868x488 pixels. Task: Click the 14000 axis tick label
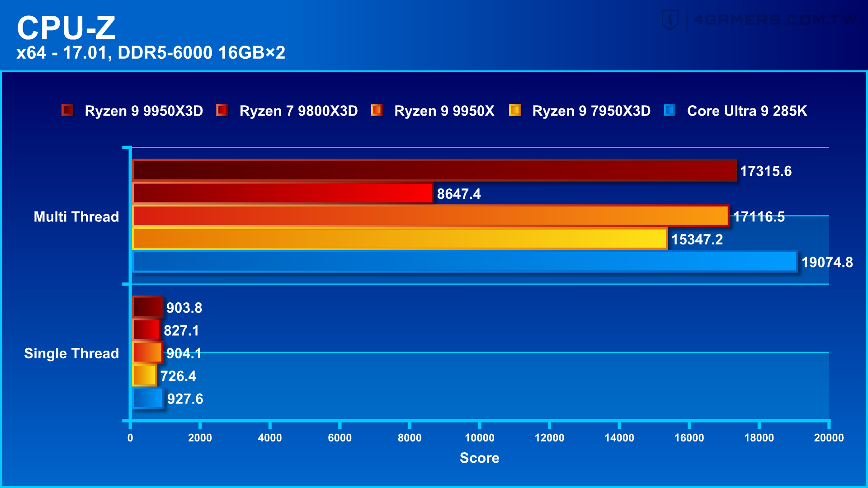coord(619,437)
